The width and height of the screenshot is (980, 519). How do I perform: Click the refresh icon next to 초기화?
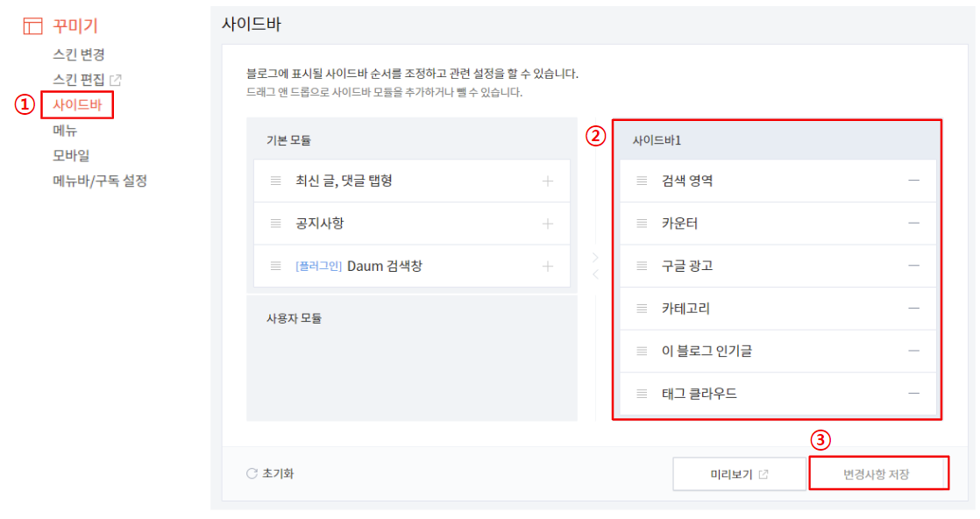[x=252, y=473]
